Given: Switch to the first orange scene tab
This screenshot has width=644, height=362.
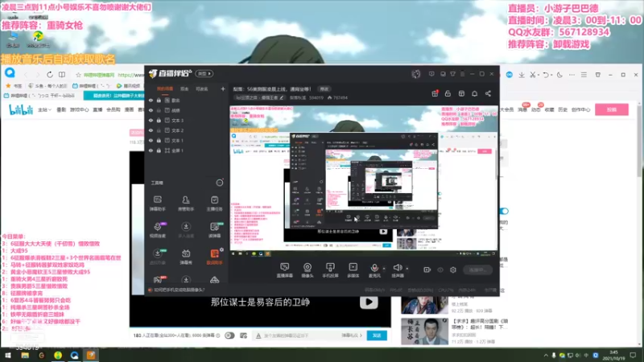Looking at the screenshot, I should pos(165,88).
